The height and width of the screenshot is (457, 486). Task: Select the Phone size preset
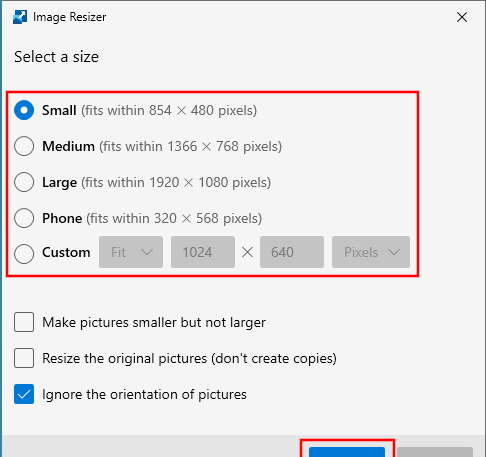point(24,218)
